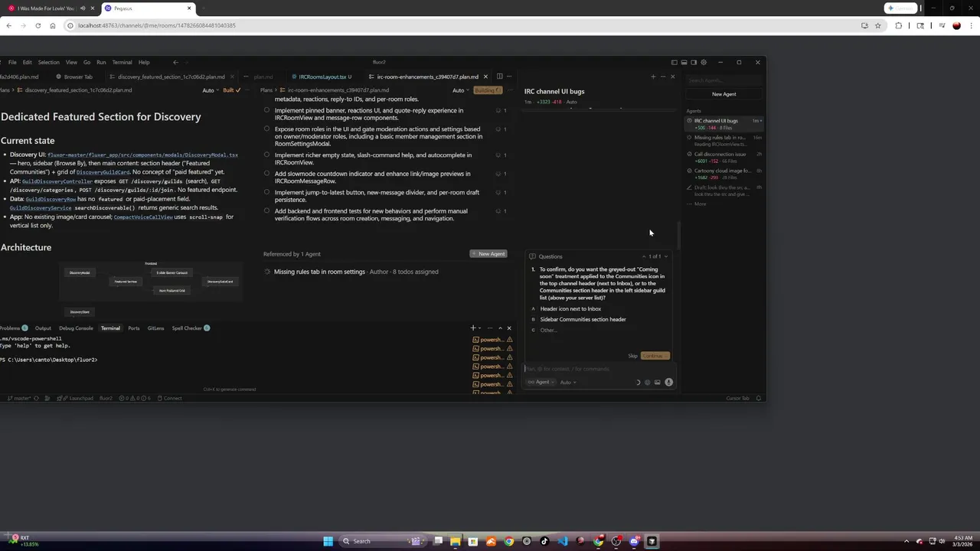Maximize terminal panel with up chevron
This screenshot has width=980, height=551.
click(500, 328)
